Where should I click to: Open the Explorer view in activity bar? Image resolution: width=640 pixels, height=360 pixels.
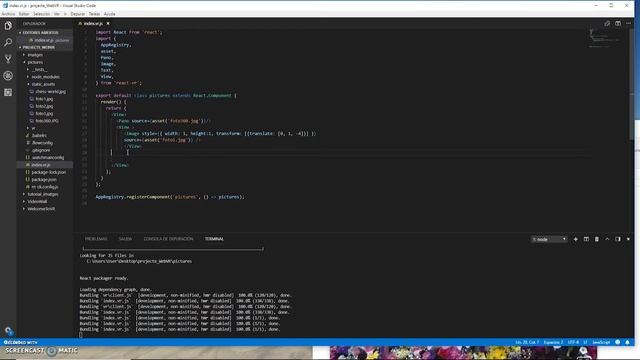pos(8,25)
